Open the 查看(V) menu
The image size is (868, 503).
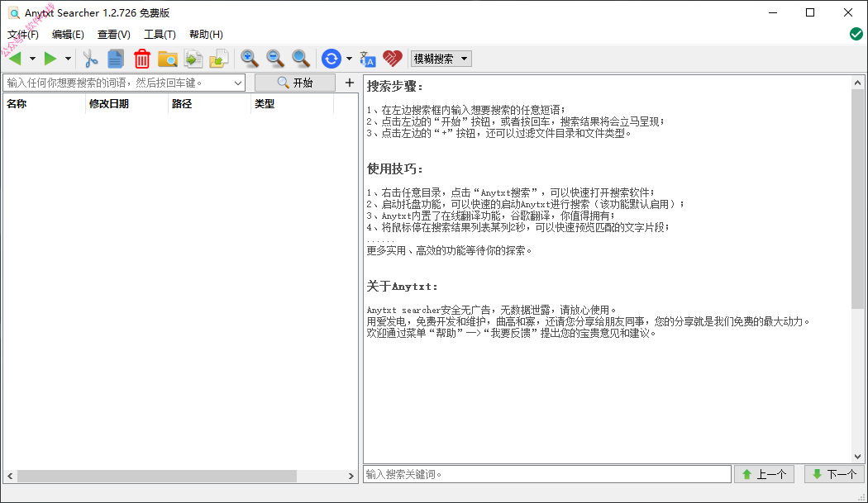114,35
